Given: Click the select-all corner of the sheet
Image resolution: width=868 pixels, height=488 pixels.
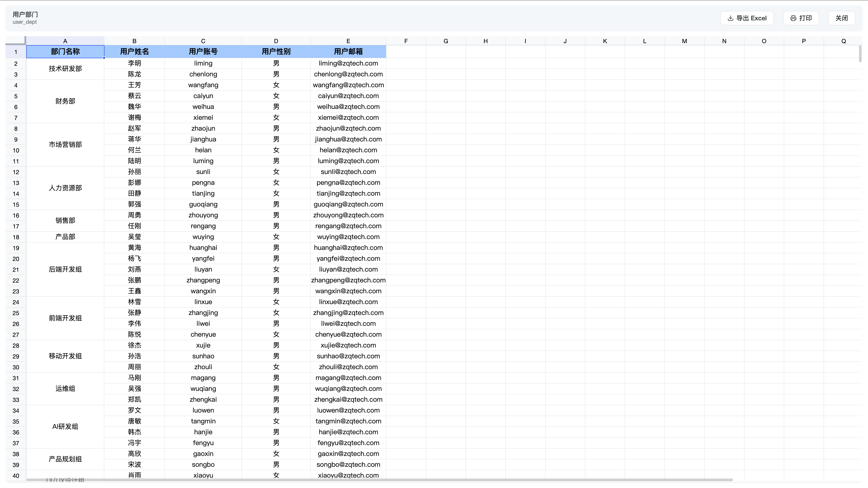Looking at the screenshot, I should coord(16,41).
